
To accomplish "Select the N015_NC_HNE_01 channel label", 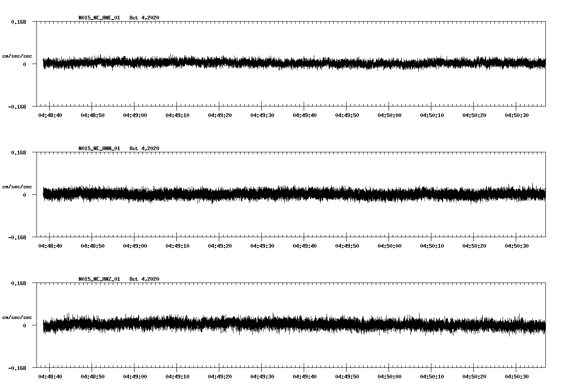I will click(99, 18).
